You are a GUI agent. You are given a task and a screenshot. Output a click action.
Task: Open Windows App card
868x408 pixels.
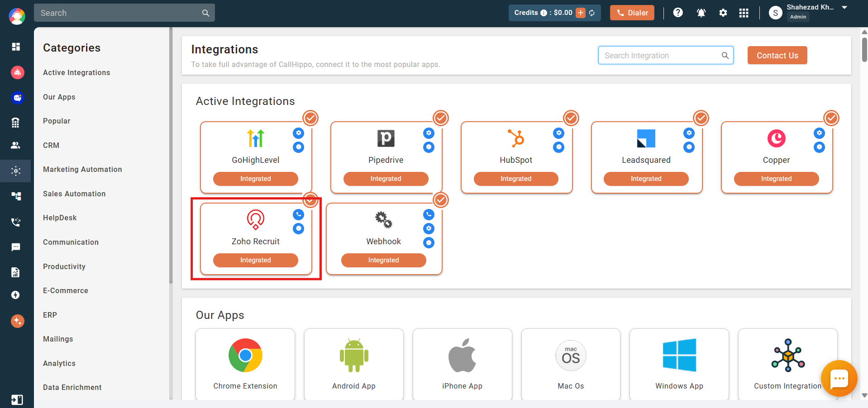[679, 364]
